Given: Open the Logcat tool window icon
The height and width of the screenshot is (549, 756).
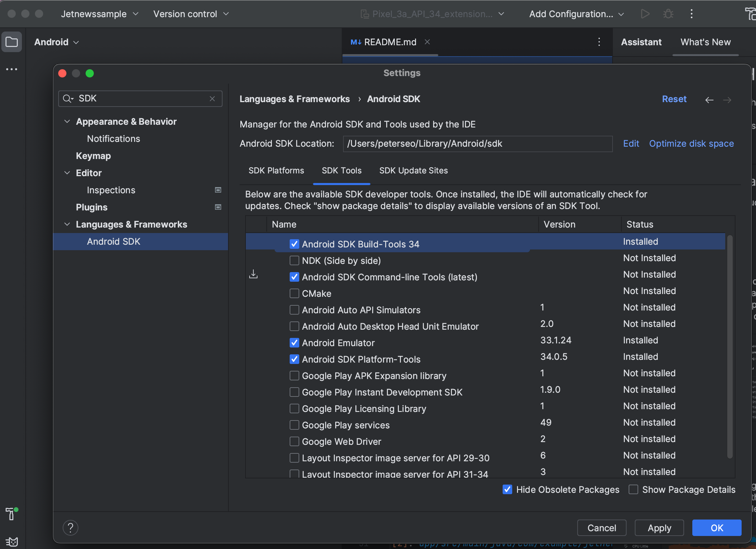Looking at the screenshot, I should pyautogui.click(x=12, y=542).
